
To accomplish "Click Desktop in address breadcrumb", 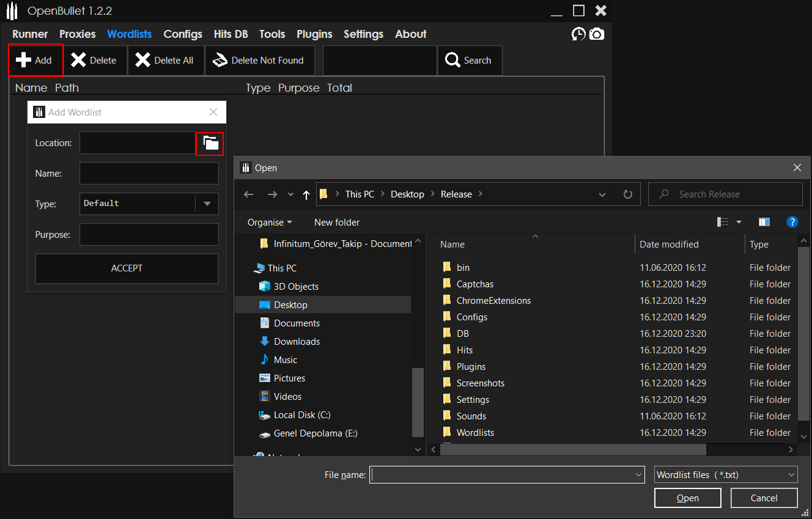I will tap(407, 194).
